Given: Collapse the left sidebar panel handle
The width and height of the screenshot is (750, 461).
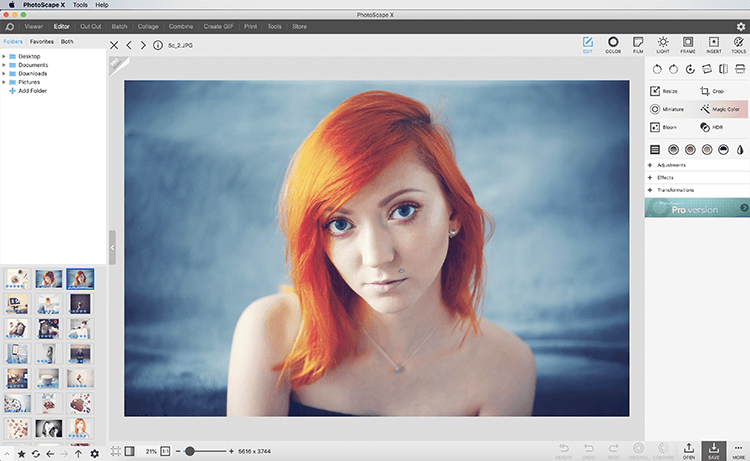Looking at the screenshot, I should [112, 247].
